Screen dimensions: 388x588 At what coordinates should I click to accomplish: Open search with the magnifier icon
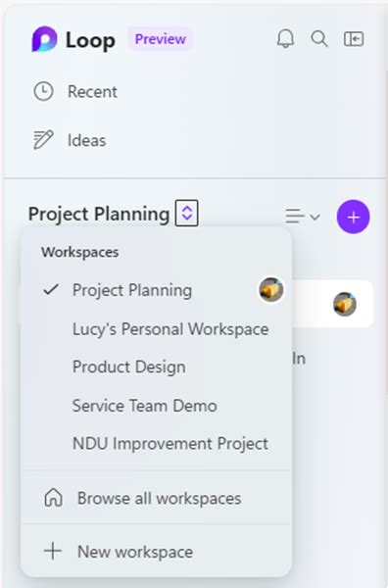(319, 38)
